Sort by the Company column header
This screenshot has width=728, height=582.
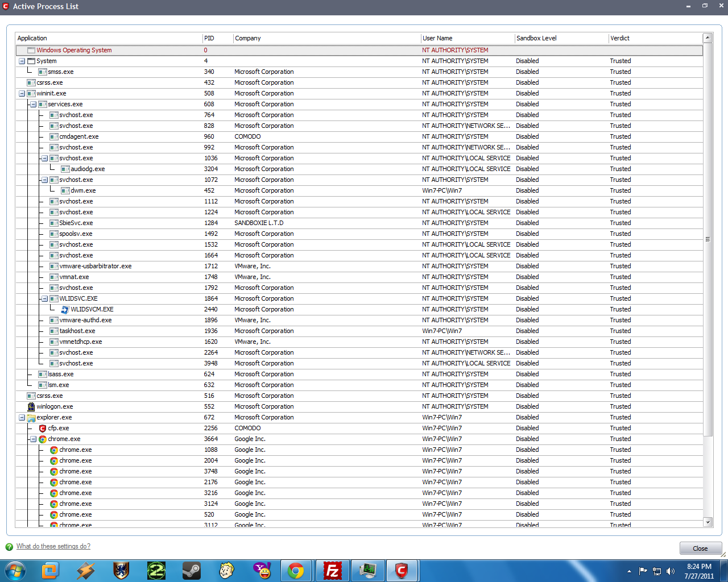coord(327,38)
